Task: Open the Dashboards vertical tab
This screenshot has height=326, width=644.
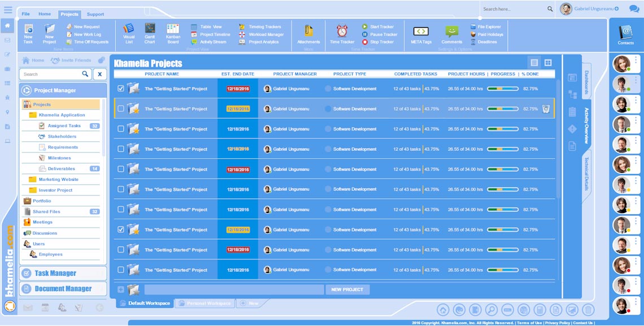Action: [586, 81]
